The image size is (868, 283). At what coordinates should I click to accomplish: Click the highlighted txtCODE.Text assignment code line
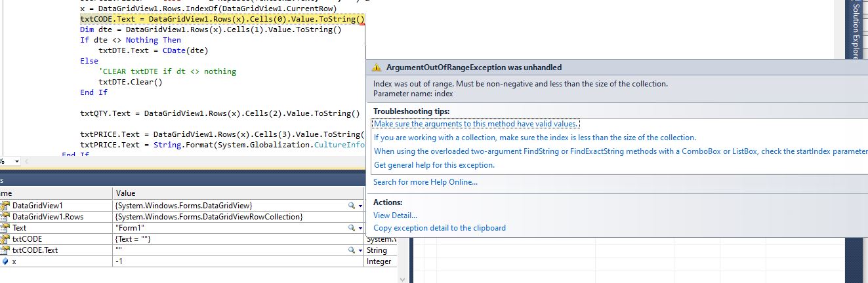pos(222,19)
